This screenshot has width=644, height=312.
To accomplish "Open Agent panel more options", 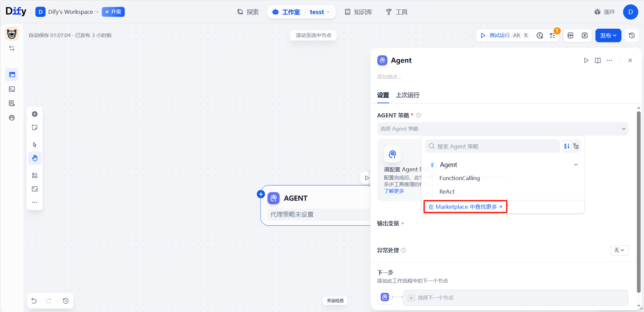I will tap(610, 60).
